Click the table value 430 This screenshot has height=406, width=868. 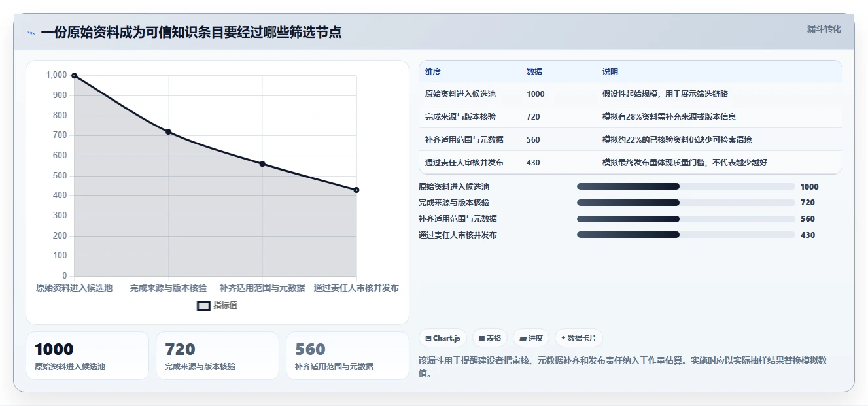tap(533, 162)
